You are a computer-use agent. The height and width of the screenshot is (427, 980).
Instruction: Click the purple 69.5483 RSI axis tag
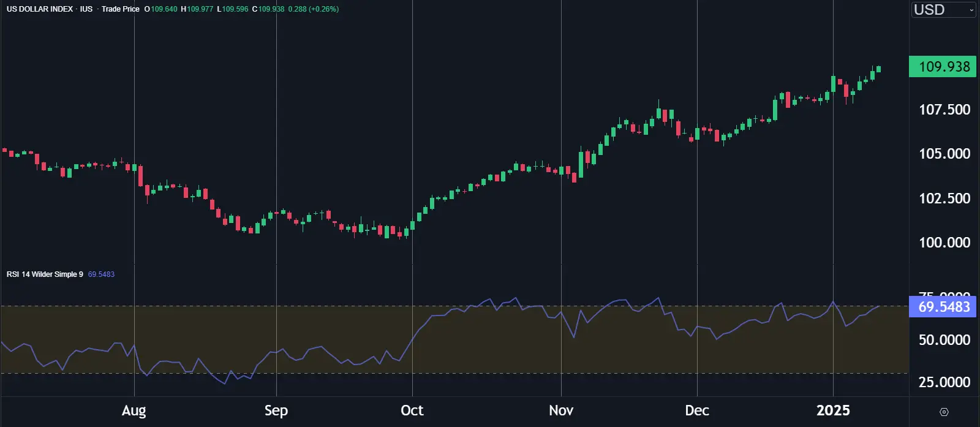click(943, 306)
